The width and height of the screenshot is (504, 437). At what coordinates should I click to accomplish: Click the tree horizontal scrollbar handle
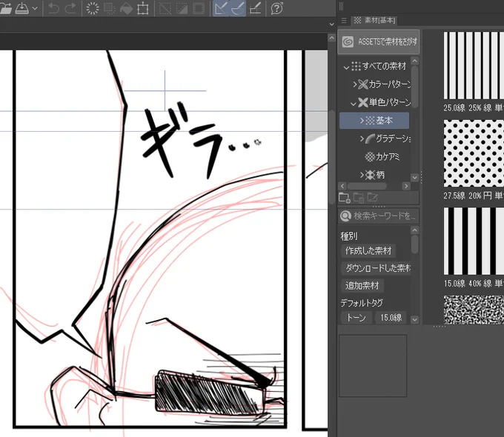point(367,186)
